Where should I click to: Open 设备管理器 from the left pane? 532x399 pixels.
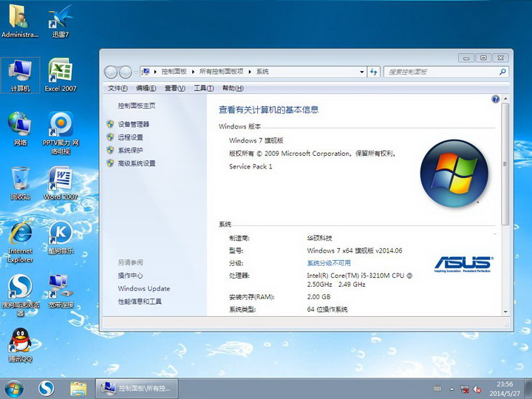tap(133, 124)
